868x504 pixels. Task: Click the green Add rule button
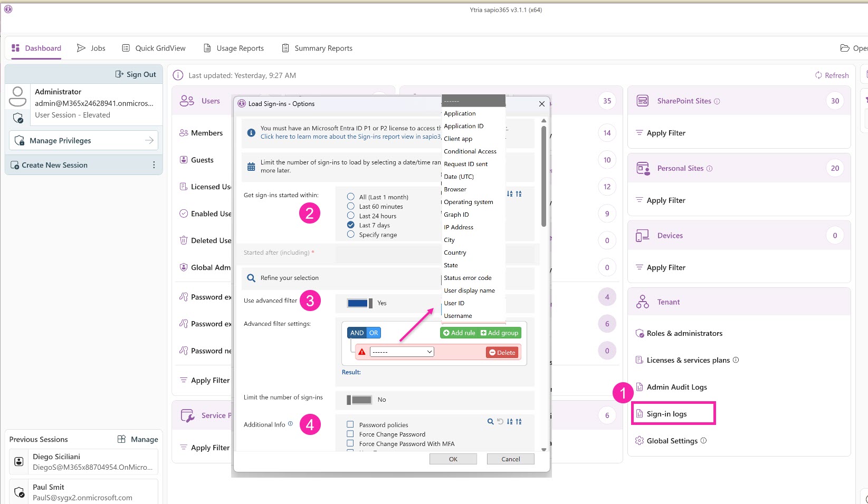459,333
